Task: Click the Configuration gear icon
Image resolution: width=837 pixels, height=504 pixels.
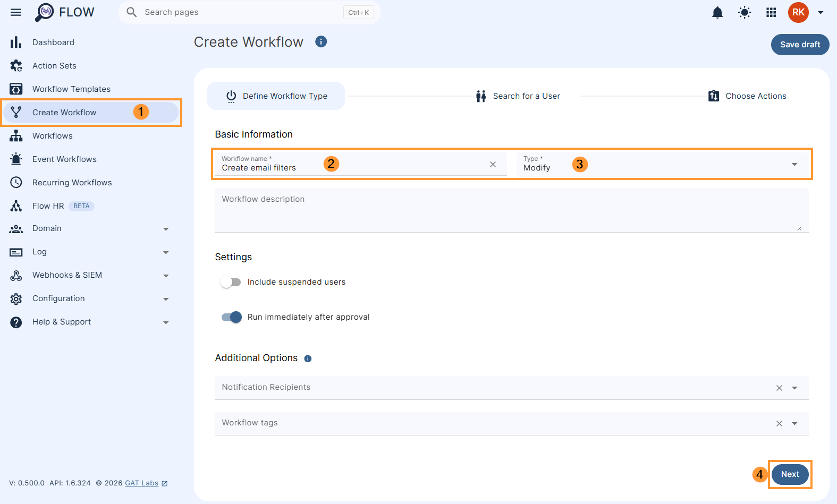Action: click(16, 298)
